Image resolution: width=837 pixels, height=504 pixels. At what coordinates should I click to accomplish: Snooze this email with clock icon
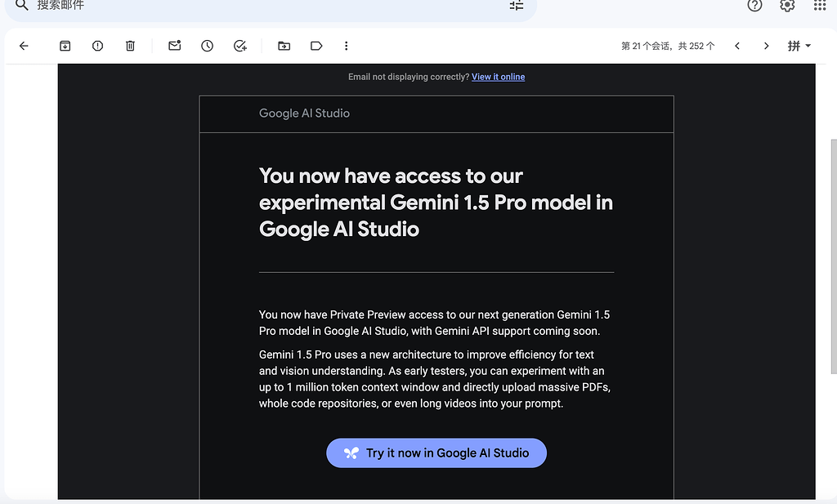207,46
